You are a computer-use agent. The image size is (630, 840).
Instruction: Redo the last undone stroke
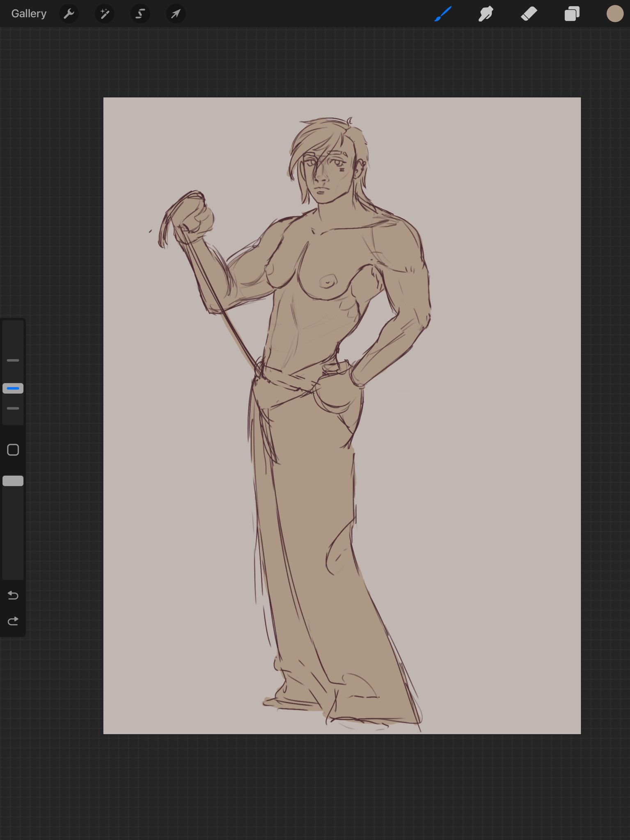click(x=13, y=621)
